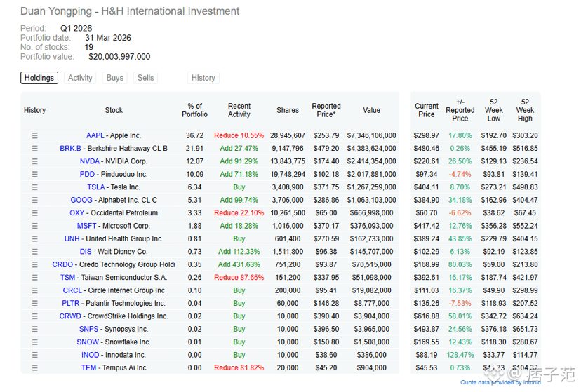Sort by % of Portfolio column header
Viewport: 581px width, 392px height.
[194, 110]
